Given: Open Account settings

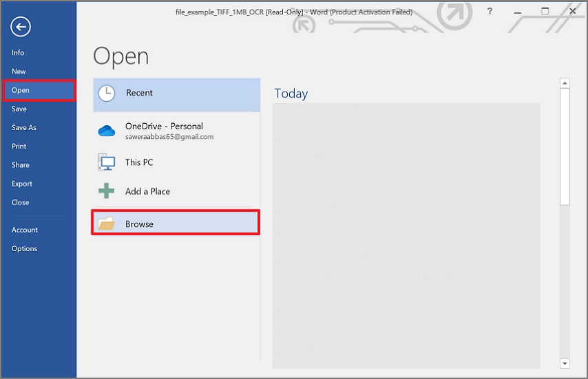Looking at the screenshot, I should click(x=25, y=230).
